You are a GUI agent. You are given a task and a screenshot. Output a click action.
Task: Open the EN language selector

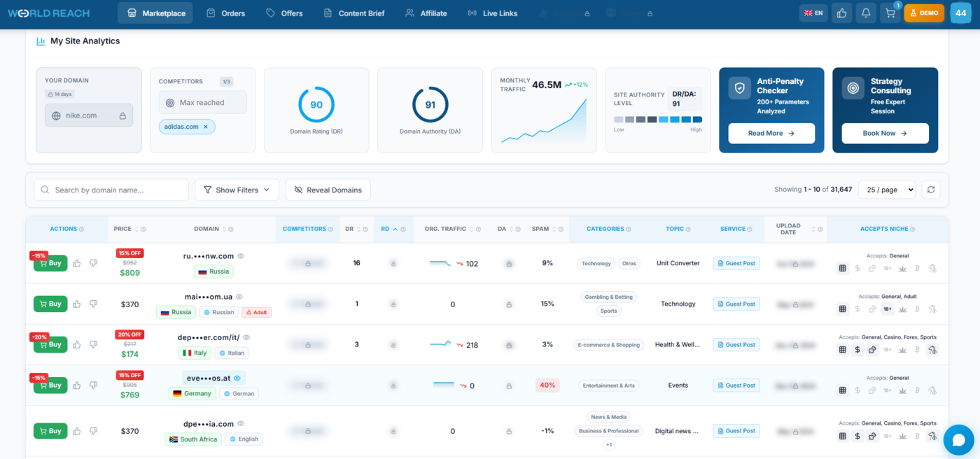(x=813, y=13)
